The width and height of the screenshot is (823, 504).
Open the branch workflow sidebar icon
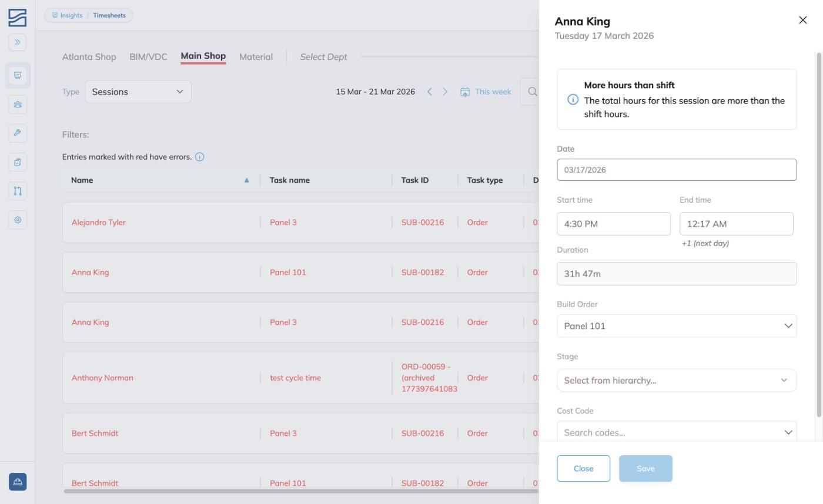[x=18, y=191]
